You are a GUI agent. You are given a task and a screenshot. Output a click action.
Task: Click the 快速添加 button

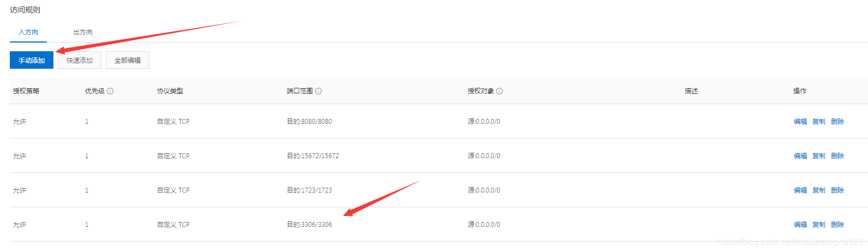coord(80,60)
